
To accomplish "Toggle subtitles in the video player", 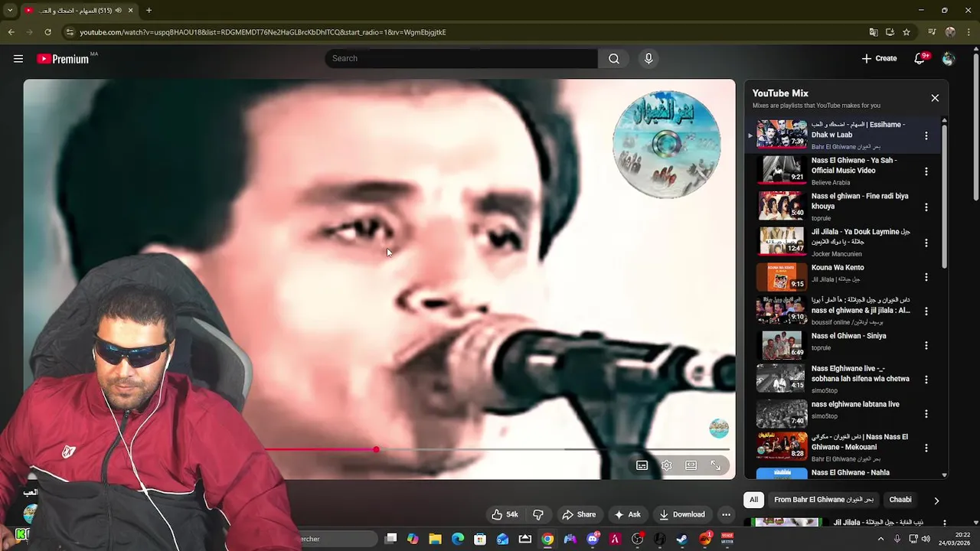I will [x=642, y=465].
